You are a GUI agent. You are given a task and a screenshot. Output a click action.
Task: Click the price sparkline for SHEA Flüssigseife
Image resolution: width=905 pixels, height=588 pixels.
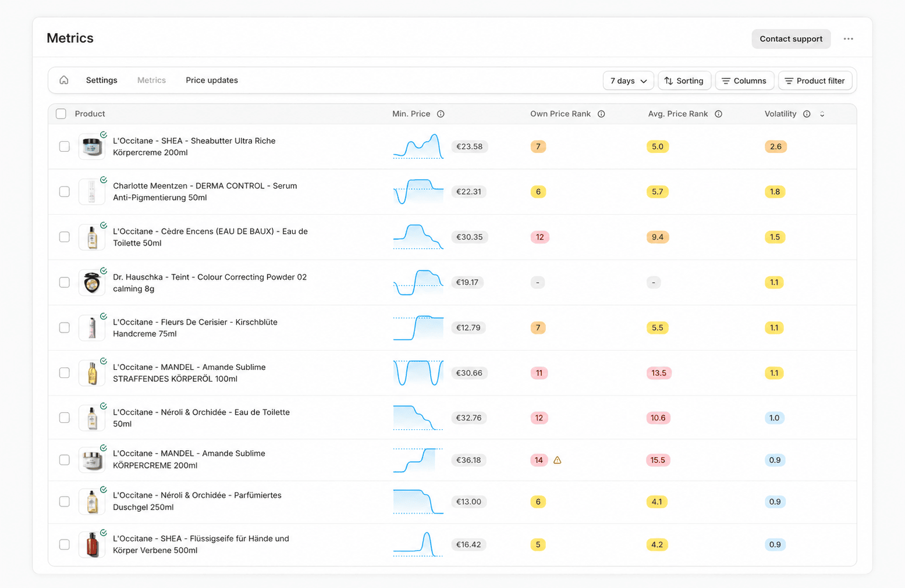coord(418,544)
